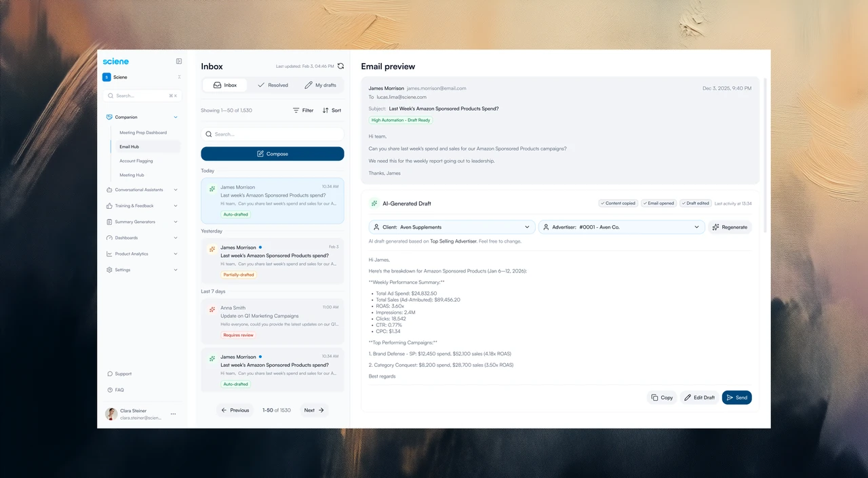Click the Requires review badge
Screen dimensions: 868x478
click(x=239, y=335)
